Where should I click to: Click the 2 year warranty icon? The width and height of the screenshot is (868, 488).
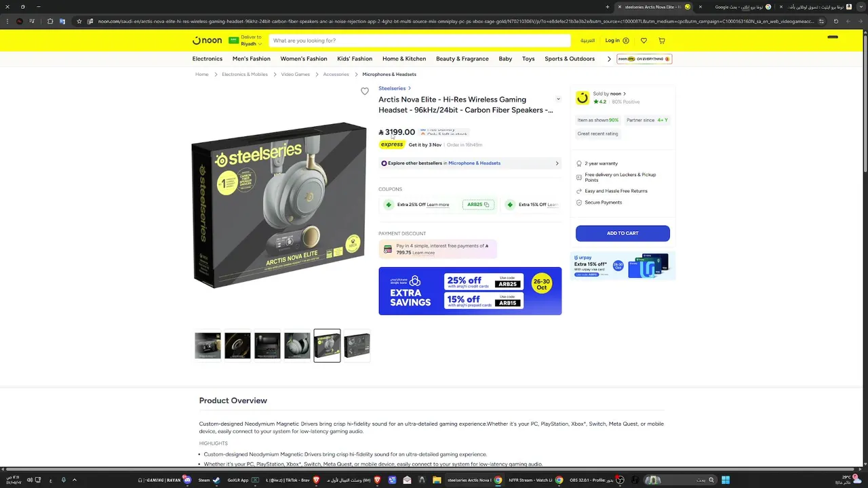point(579,163)
